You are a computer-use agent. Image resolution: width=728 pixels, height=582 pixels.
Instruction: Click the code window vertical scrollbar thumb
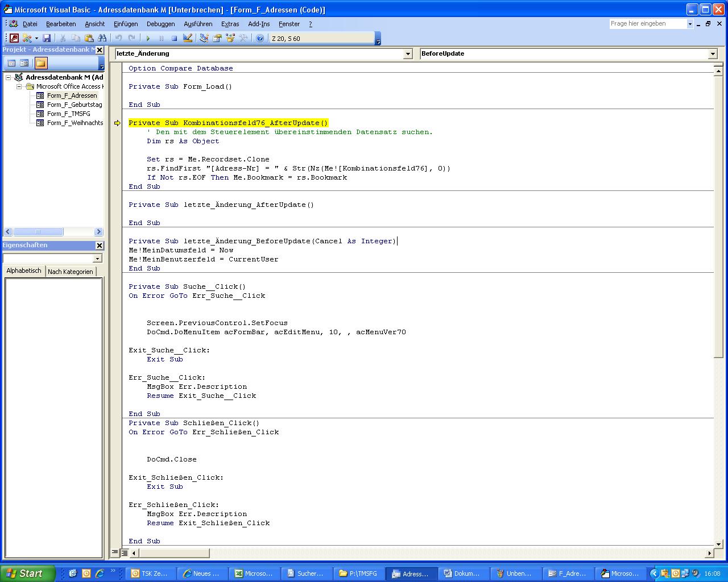coord(718,215)
